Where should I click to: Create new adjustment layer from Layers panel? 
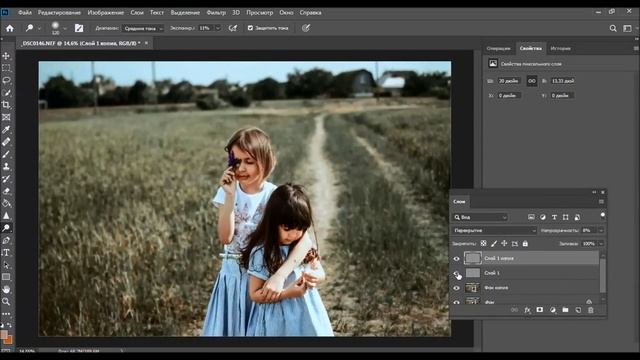(553, 310)
